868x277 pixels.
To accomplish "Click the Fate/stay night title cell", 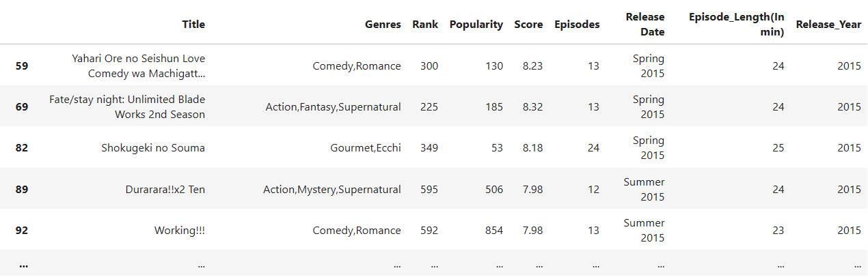I will click(127, 107).
